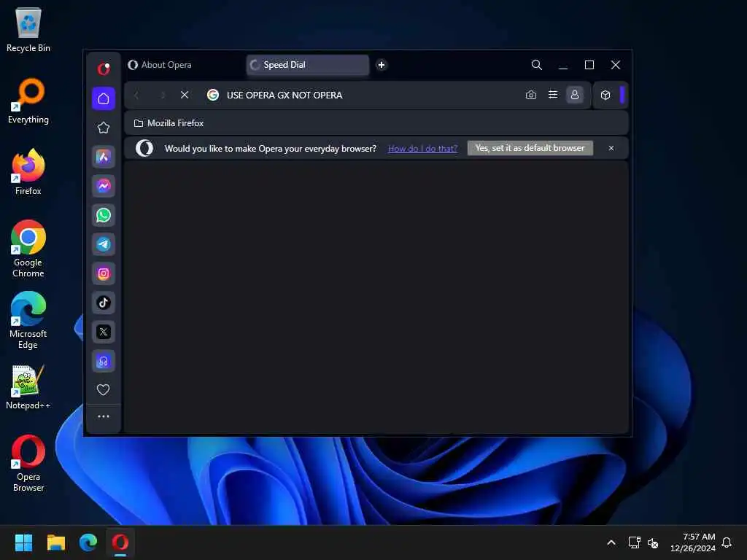Screen dimensions: 747x560
Task: Dismiss the default browser prompt bar
Action: coord(611,148)
